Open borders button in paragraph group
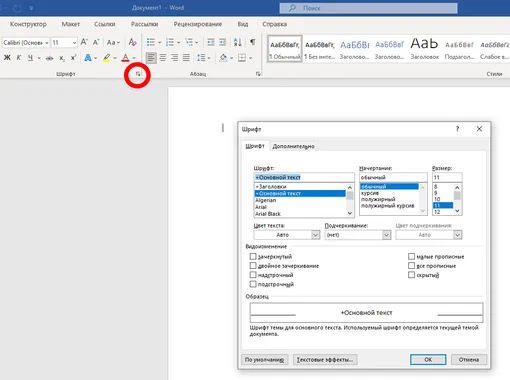The image size is (510, 380). pos(242,58)
